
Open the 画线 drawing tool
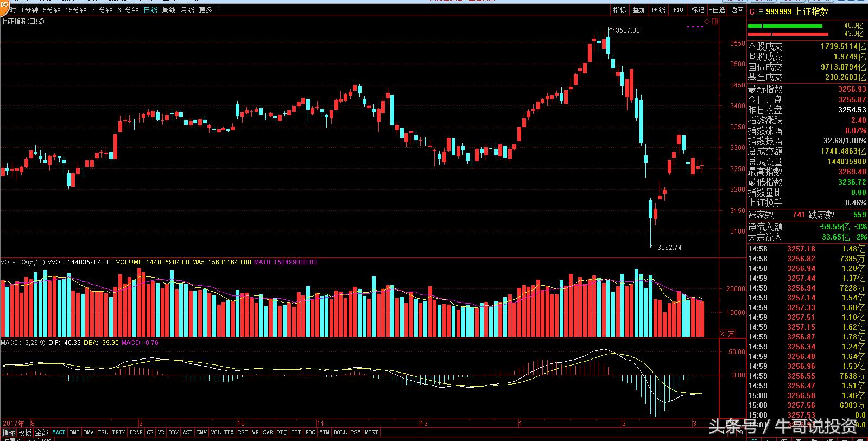[658, 10]
